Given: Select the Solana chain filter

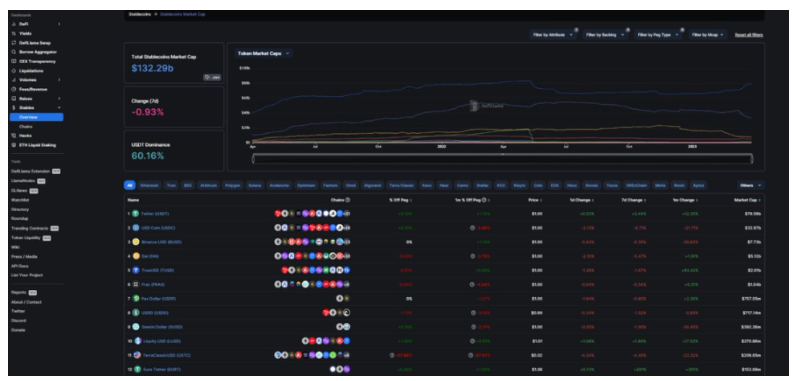Looking at the screenshot, I should click(x=255, y=186).
